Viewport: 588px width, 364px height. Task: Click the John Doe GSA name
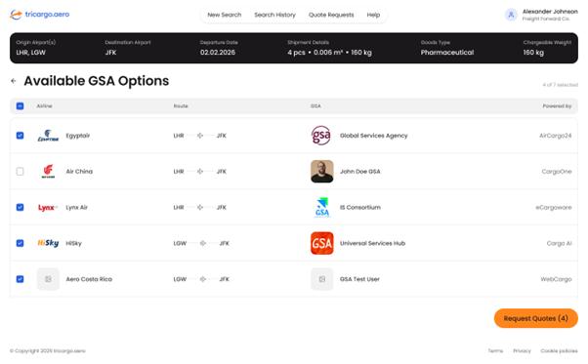coord(360,172)
